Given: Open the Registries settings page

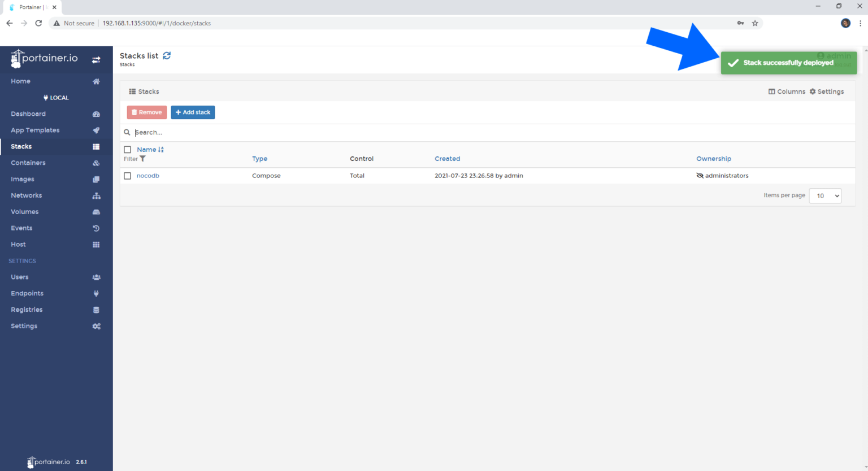Looking at the screenshot, I should point(27,309).
